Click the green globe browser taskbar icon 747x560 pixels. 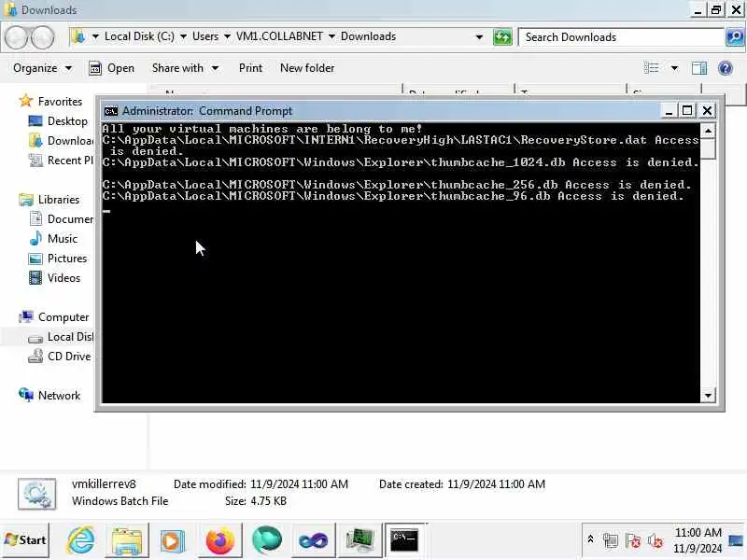click(267, 540)
